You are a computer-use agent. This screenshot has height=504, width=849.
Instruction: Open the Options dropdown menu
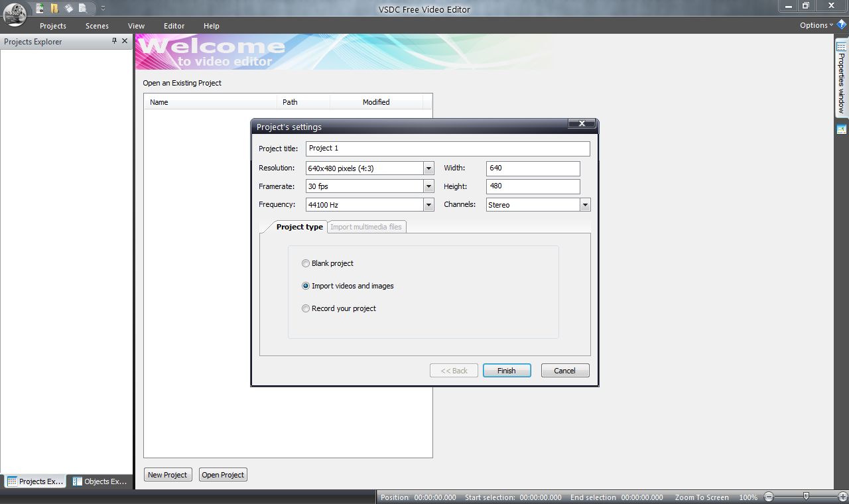coord(816,25)
